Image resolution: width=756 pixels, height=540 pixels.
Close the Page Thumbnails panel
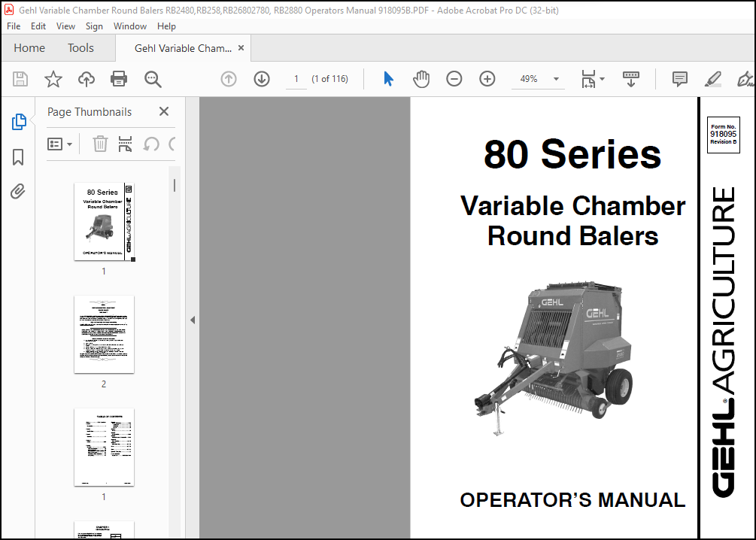tap(164, 111)
